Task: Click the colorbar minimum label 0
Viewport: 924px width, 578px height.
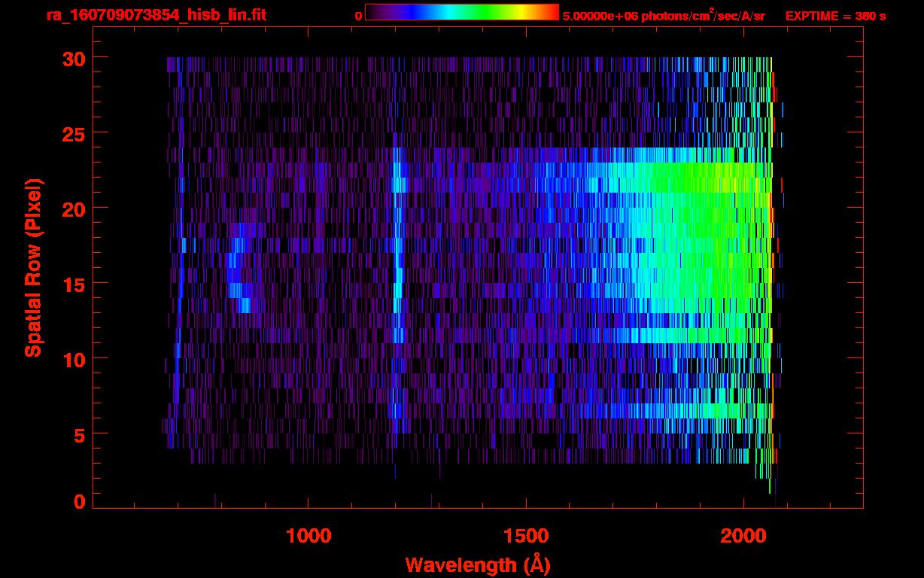Action: coord(358,17)
